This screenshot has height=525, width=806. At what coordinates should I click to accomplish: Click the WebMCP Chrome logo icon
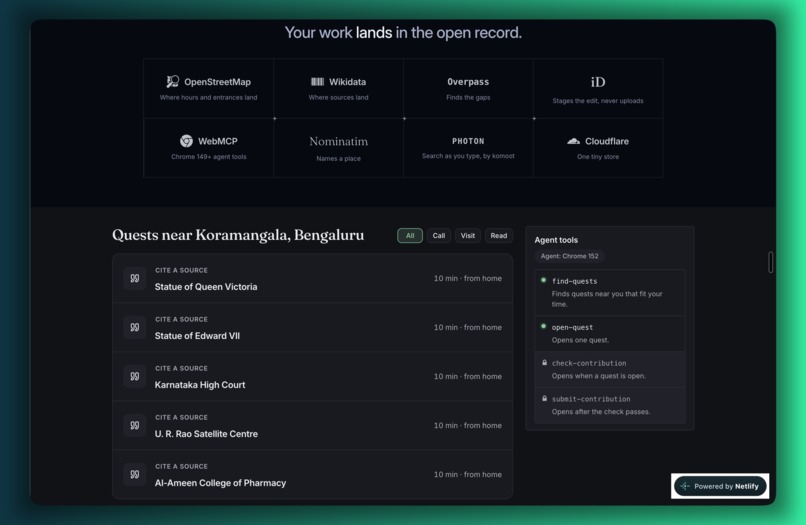point(186,140)
